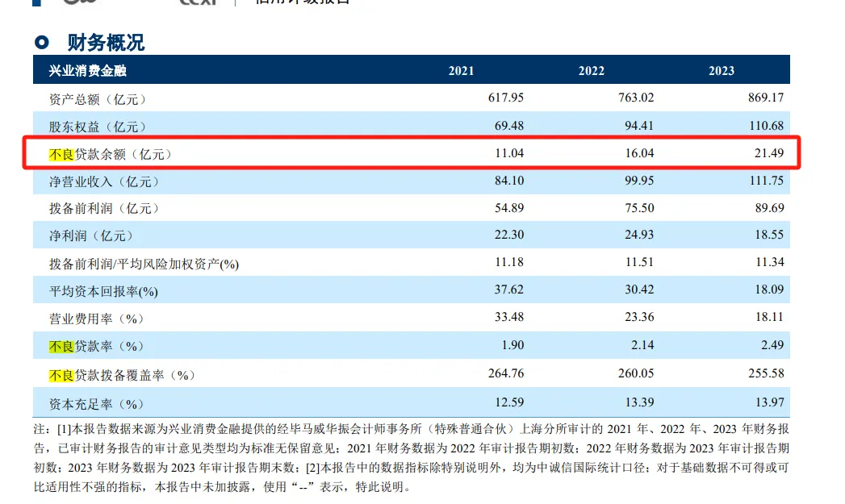The height and width of the screenshot is (504, 845).
Task: Click the 21.49 non-performing loan balance
Action: pyautogui.click(x=769, y=153)
